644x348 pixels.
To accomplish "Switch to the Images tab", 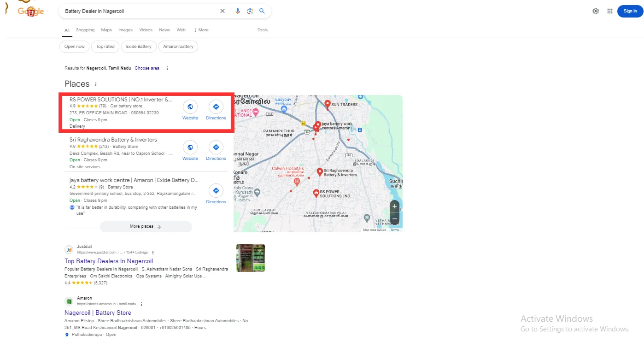I will click(x=125, y=30).
